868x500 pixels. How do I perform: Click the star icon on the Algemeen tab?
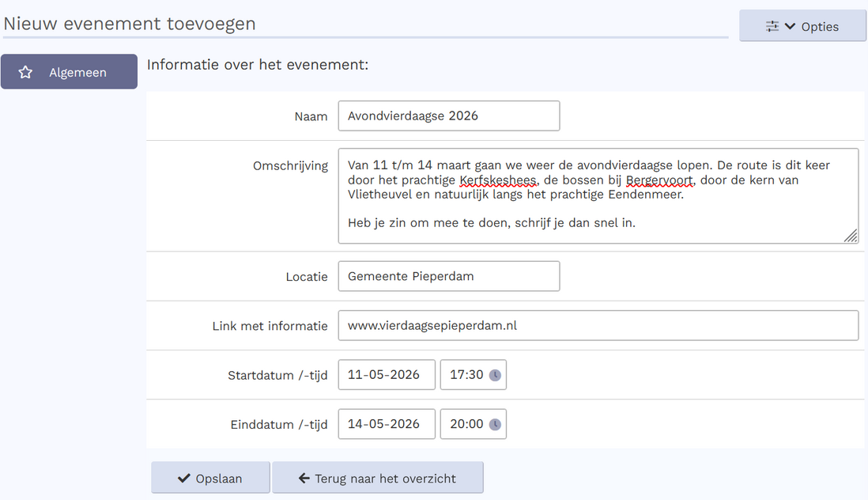point(25,71)
